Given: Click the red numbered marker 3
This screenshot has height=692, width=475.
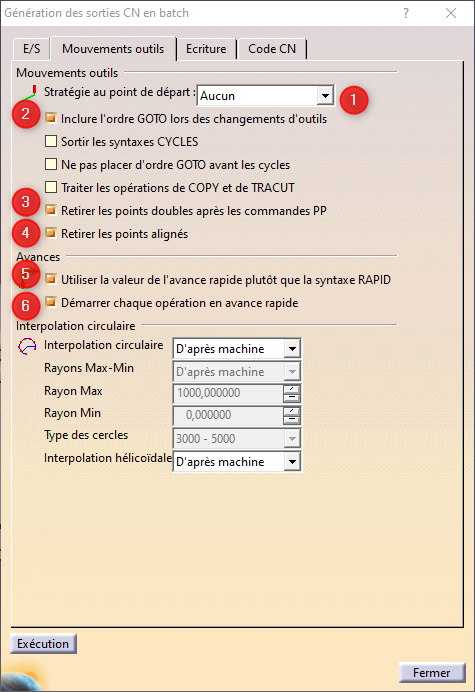Looking at the screenshot, I should click(26, 202).
